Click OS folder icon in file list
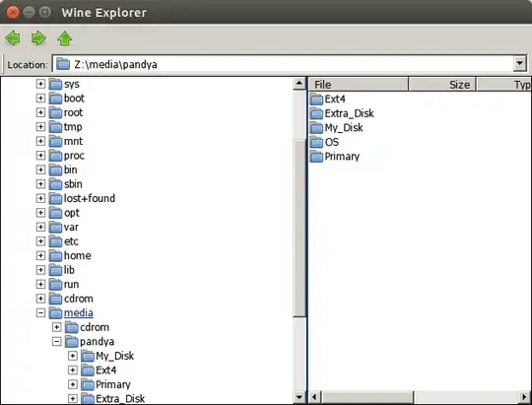532x405 pixels. pos(316,142)
